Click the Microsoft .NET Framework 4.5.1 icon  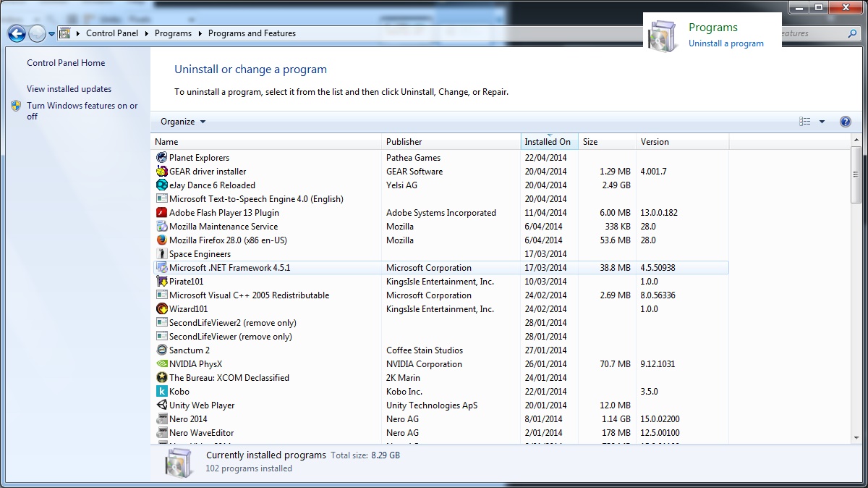click(x=162, y=268)
